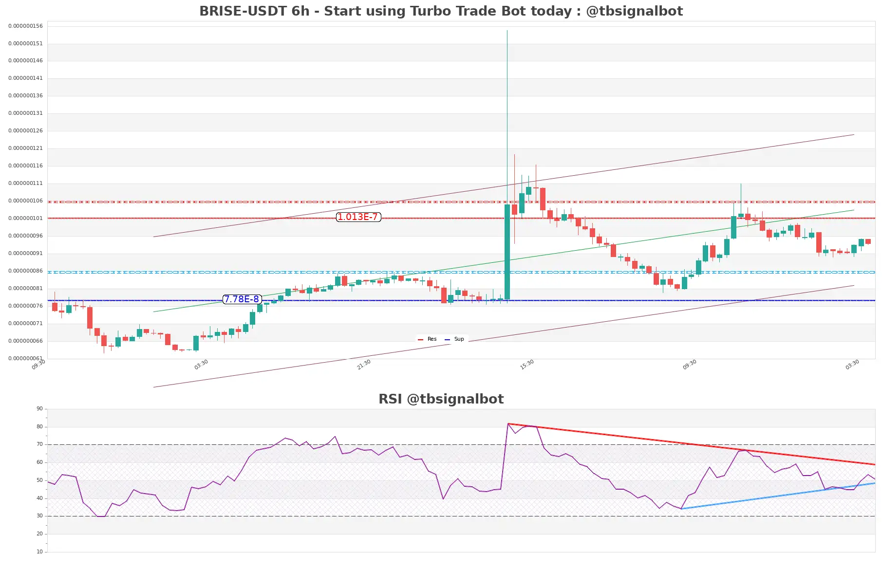Click the 0.000000106 price axis label

tap(25, 201)
